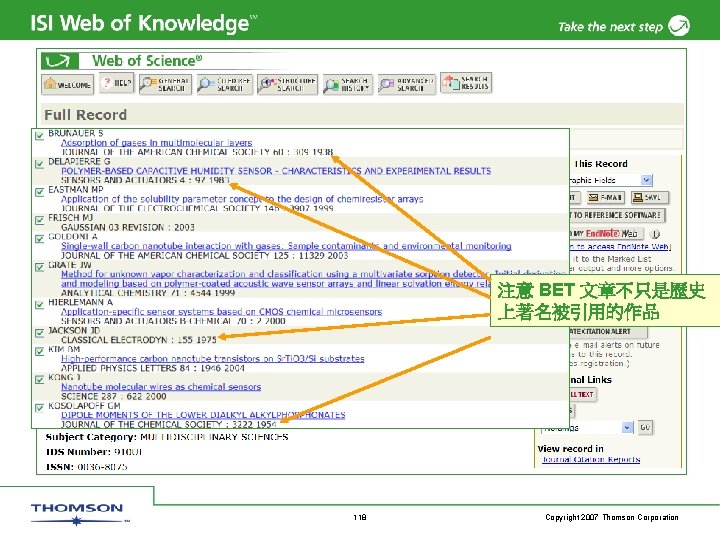Screen dimensions: 720x540
Task: Return to Search Results
Action: point(466,83)
